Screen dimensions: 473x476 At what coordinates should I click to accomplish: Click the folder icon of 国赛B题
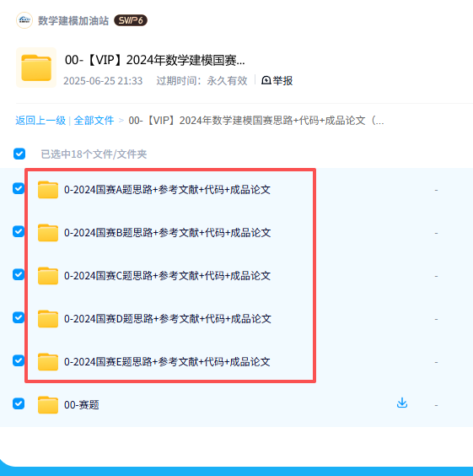[x=48, y=233]
